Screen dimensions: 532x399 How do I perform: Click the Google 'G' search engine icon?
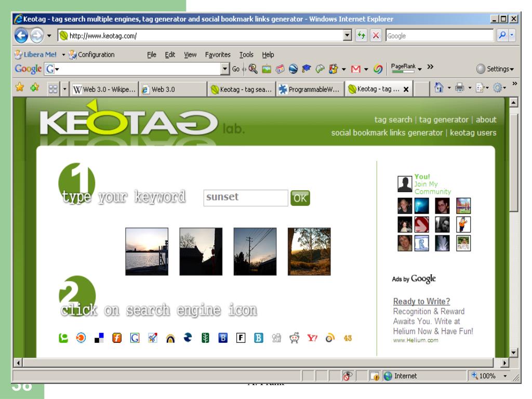[135, 338]
